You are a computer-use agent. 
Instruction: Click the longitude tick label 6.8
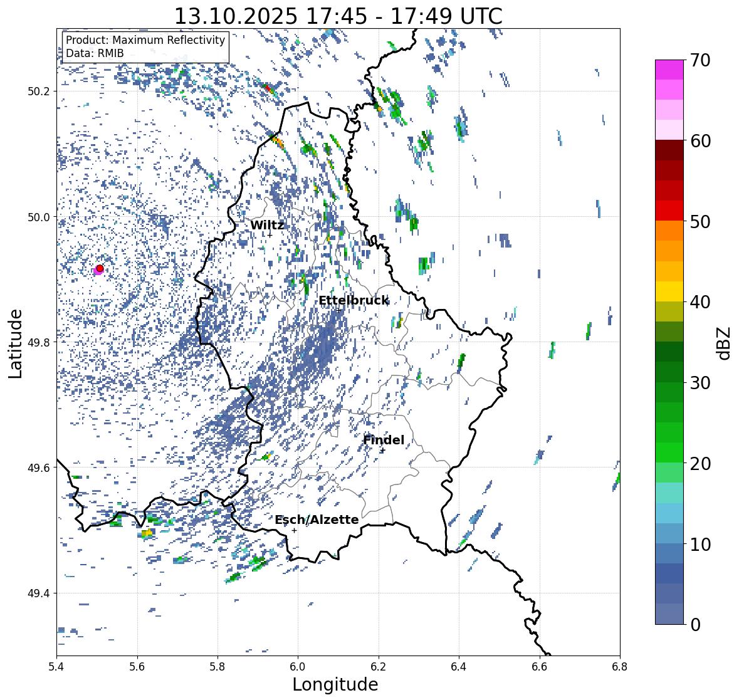point(620,667)
